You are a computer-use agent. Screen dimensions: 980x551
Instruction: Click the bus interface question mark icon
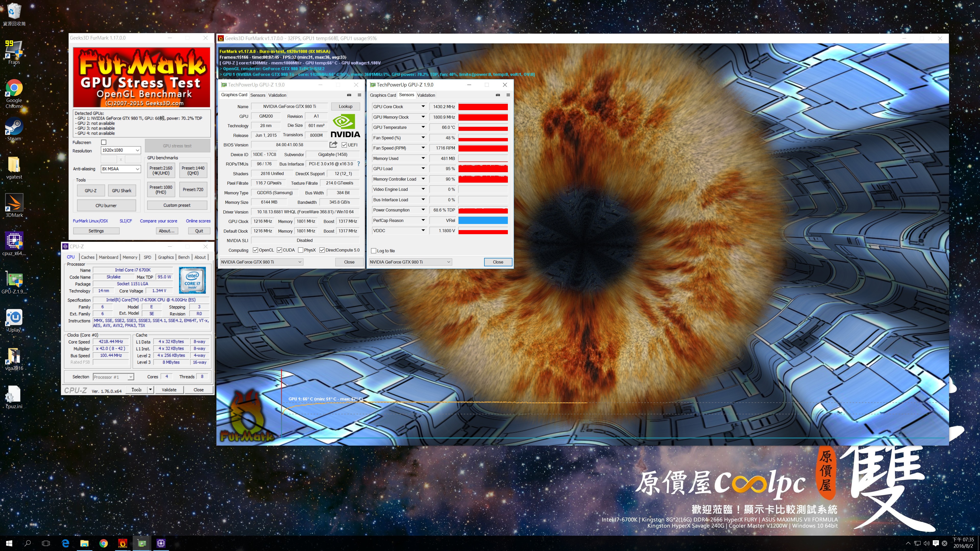[358, 164]
